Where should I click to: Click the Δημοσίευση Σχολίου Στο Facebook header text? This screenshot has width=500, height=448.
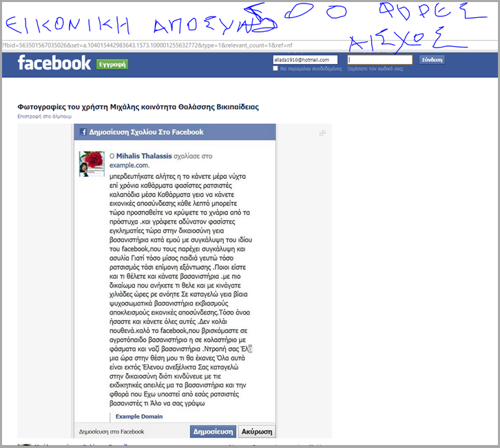tap(146, 132)
